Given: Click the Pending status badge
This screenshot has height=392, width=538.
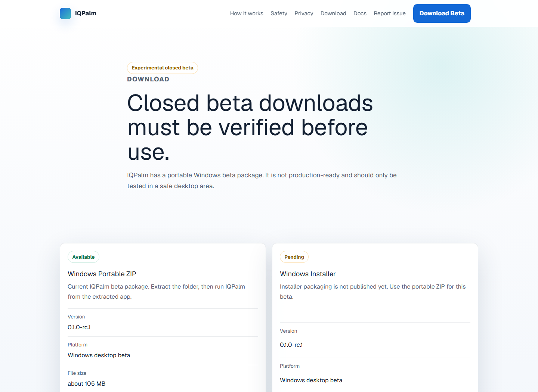Looking at the screenshot, I should click(x=294, y=257).
